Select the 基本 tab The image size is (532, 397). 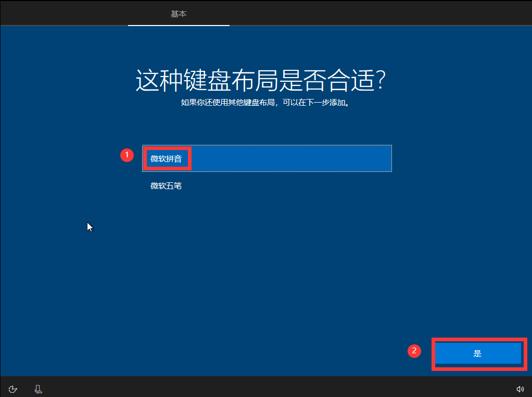(x=179, y=14)
